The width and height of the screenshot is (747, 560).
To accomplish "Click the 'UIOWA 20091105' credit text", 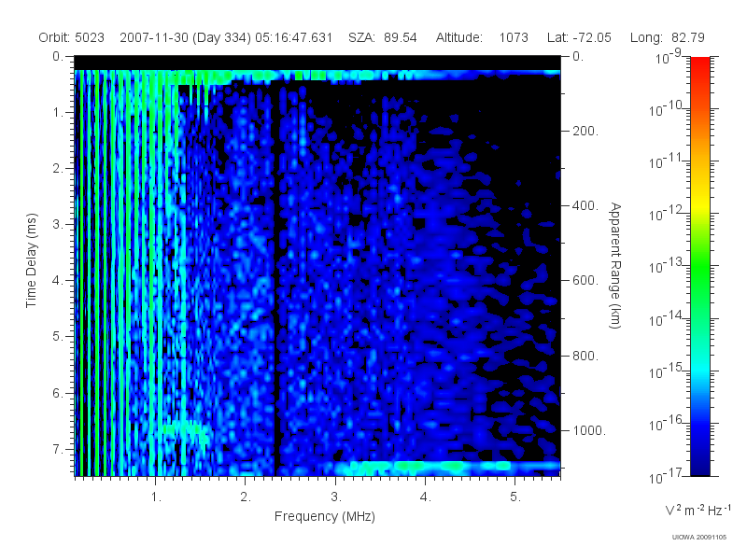I will point(698,538).
